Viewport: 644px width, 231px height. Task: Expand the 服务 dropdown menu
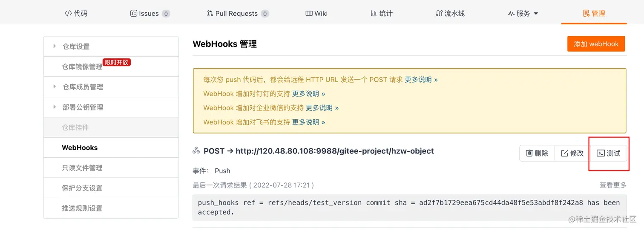pos(523,13)
